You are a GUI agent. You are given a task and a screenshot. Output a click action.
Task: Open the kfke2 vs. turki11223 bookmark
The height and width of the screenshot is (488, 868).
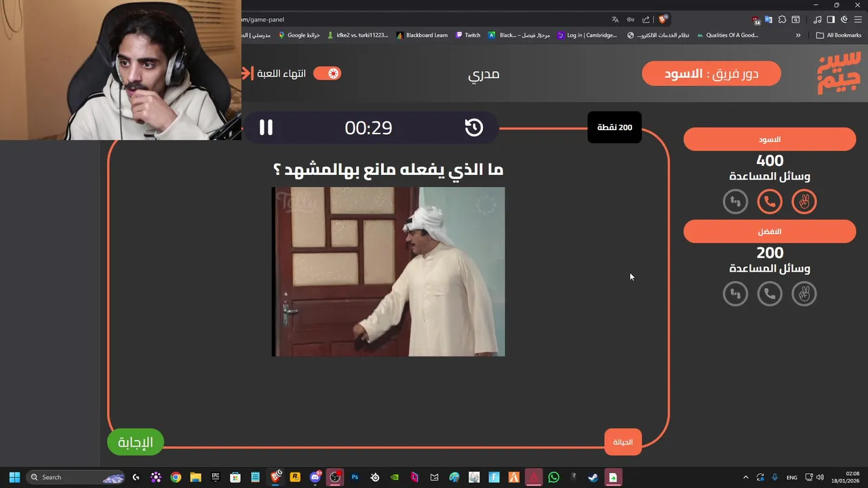[x=357, y=35]
